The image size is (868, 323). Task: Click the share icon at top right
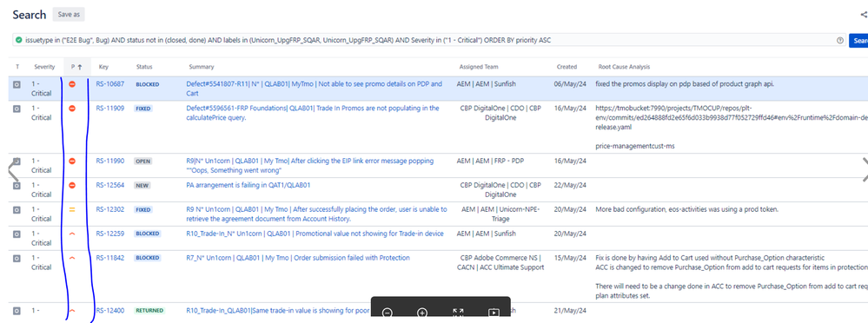point(865,15)
